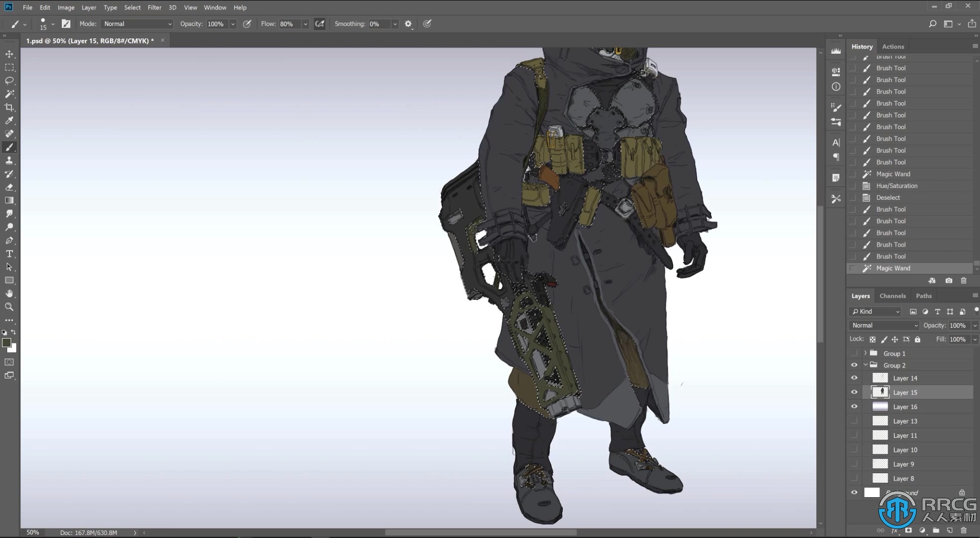Click the foreground color swatch
The width and height of the screenshot is (980, 538).
pyautogui.click(x=6, y=343)
